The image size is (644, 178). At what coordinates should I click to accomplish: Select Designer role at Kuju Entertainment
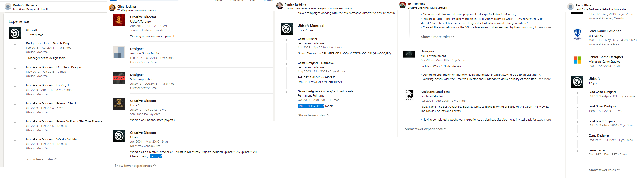point(427,51)
